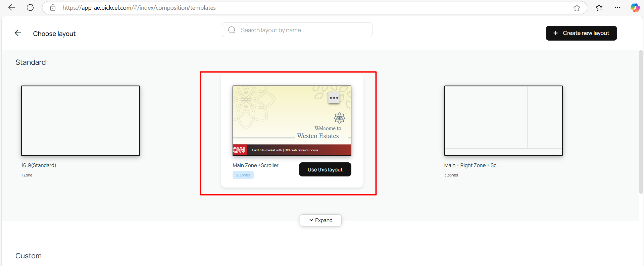Viewport: 644px width, 266px height.
Task: Click the magnifier icon in the layout search
Action: (232, 30)
